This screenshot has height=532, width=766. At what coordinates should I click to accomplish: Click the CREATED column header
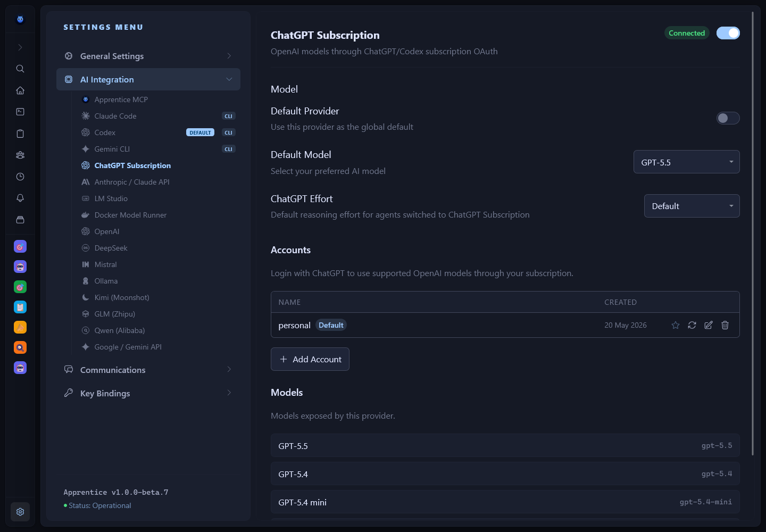tap(620, 302)
